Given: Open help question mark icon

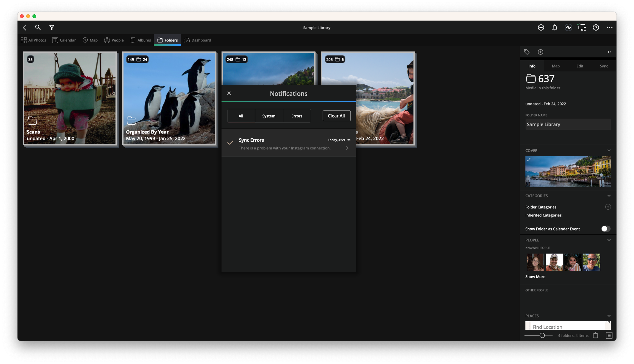Looking at the screenshot, I should tap(596, 27).
